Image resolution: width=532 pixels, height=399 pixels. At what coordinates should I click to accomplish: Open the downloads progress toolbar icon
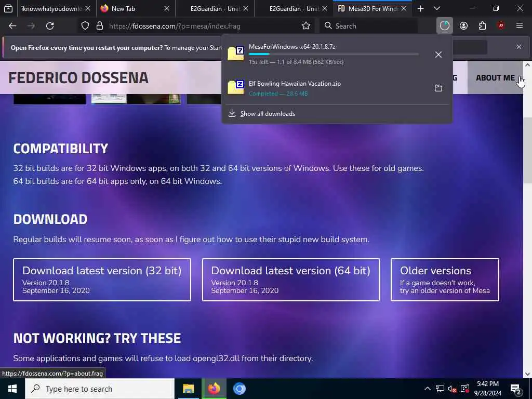(x=445, y=26)
